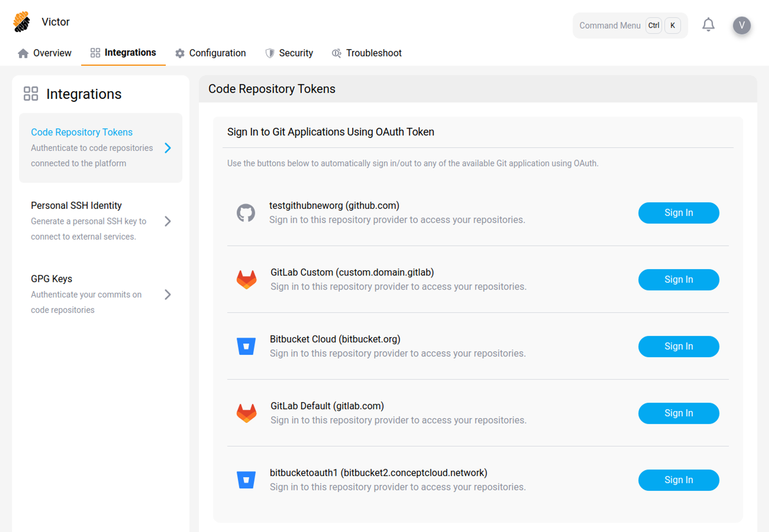Viewport: 769px width, 532px height.
Task: Click the V user avatar
Action: (x=742, y=25)
